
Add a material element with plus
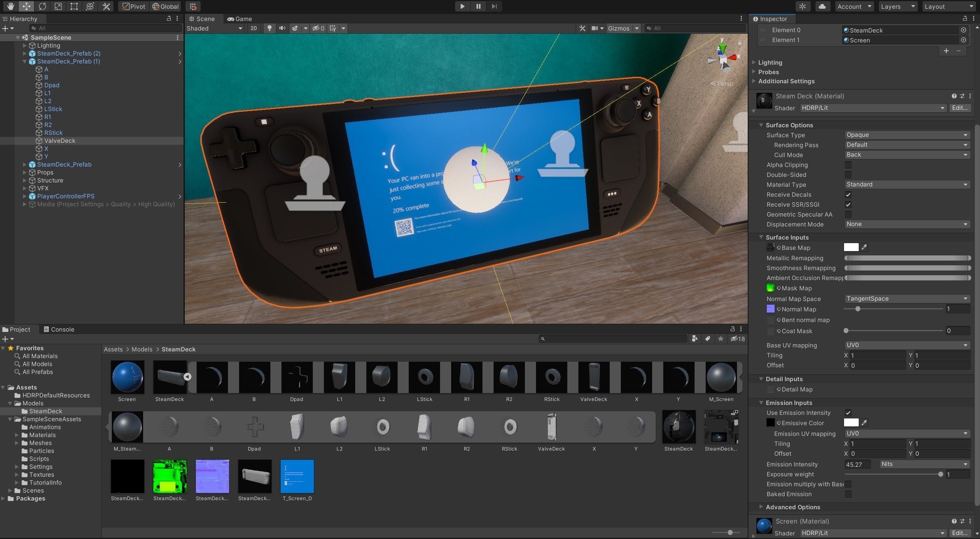coord(946,51)
